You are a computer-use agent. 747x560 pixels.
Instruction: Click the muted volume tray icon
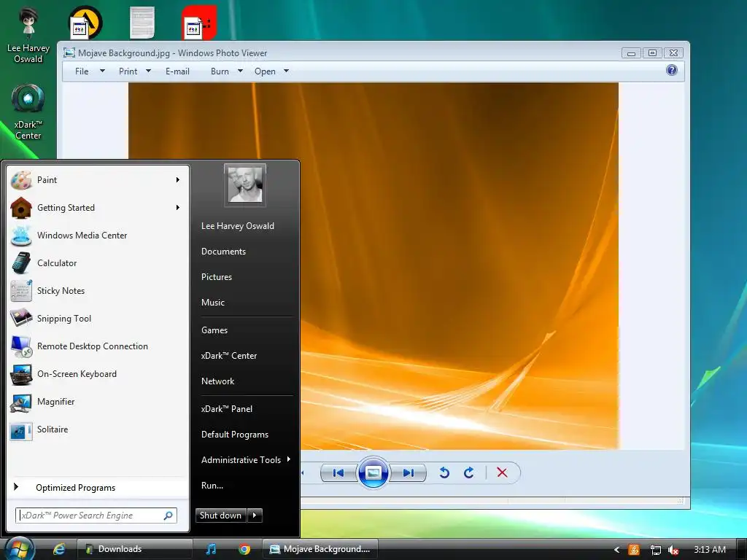[x=673, y=550]
